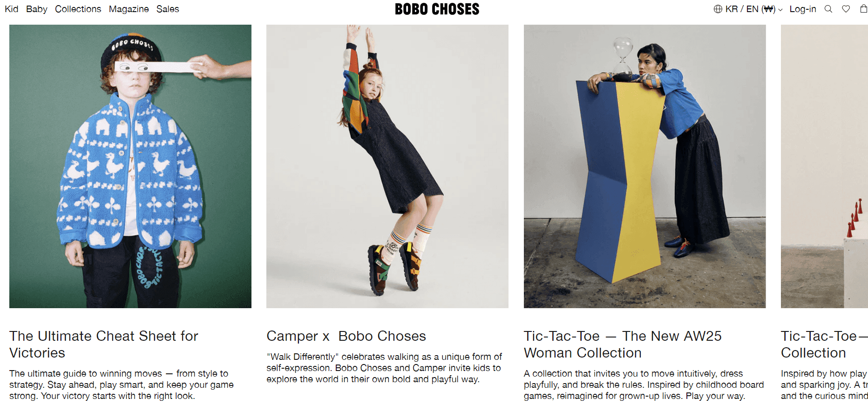Screen dimensions: 868x405
Task: Open the Magazine menu
Action: (129, 9)
